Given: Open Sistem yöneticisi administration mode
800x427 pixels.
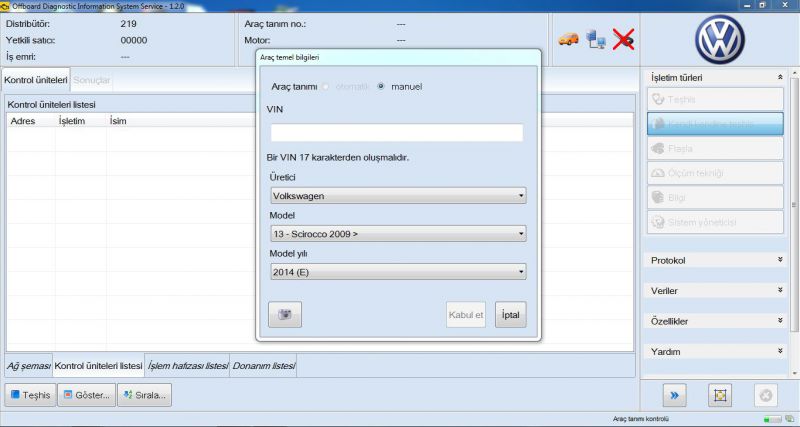Looking at the screenshot, I should pos(715,222).
